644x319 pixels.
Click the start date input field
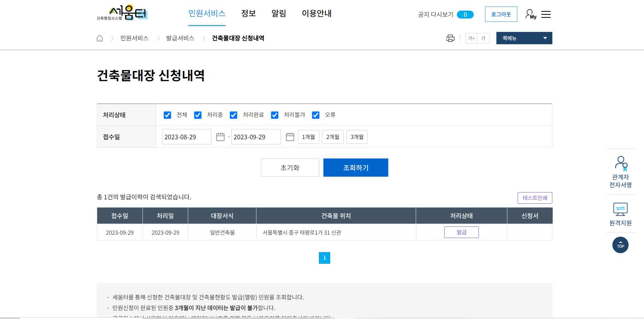pos(186,137)
